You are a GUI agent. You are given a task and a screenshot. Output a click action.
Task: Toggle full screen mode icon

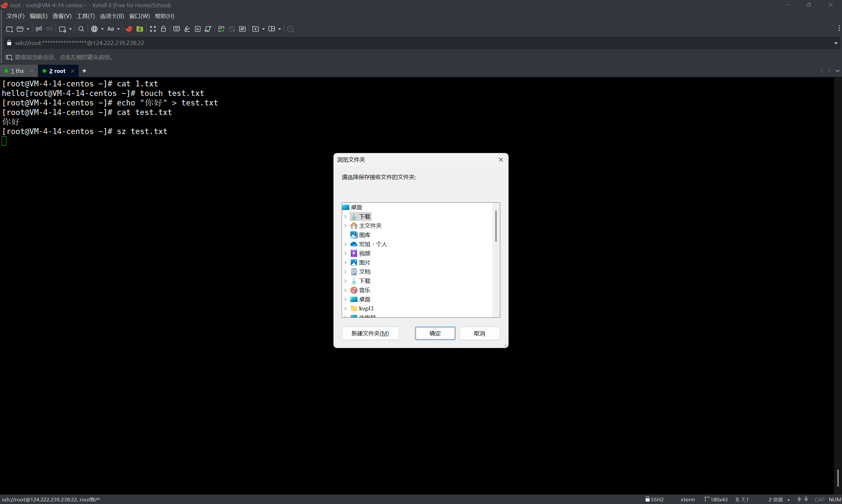click(153, 29)
